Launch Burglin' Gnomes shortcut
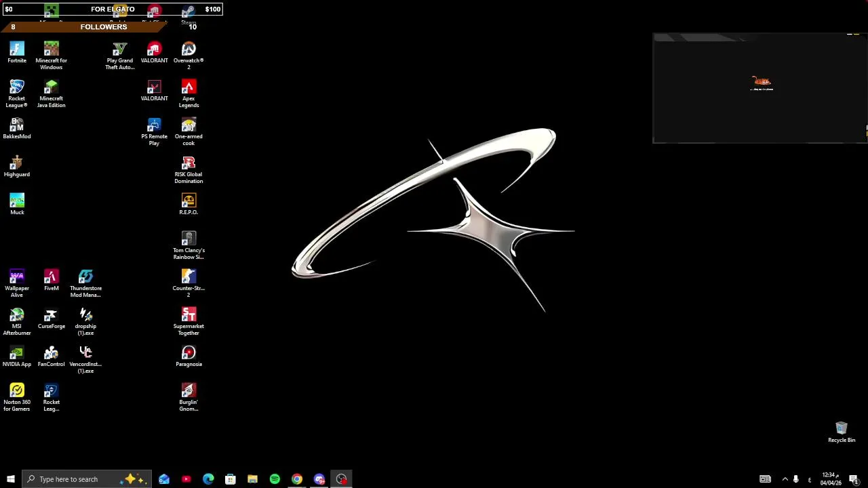 pyautogui.click(x=189, y=397)
